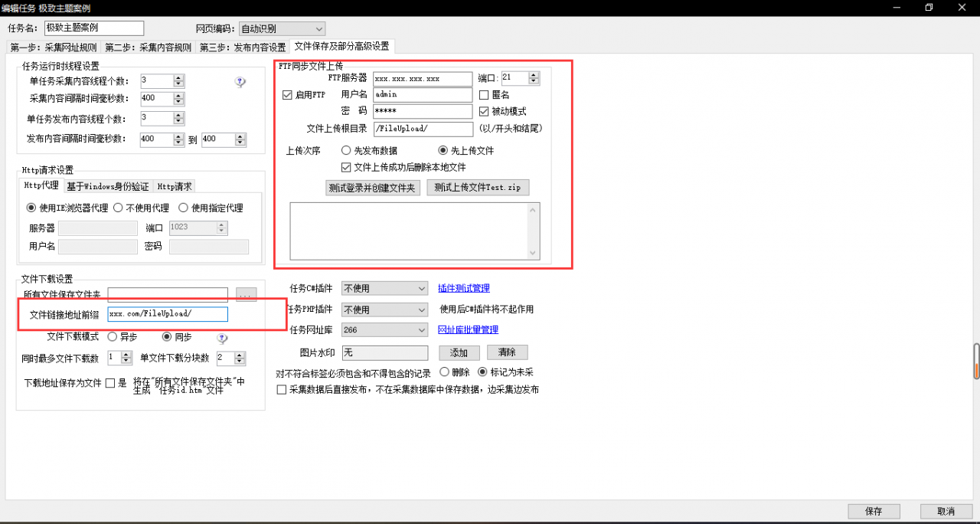
Task: Click the help icon next to 同步 download mode
Action: pyautogui.click(x=222, y=338)
